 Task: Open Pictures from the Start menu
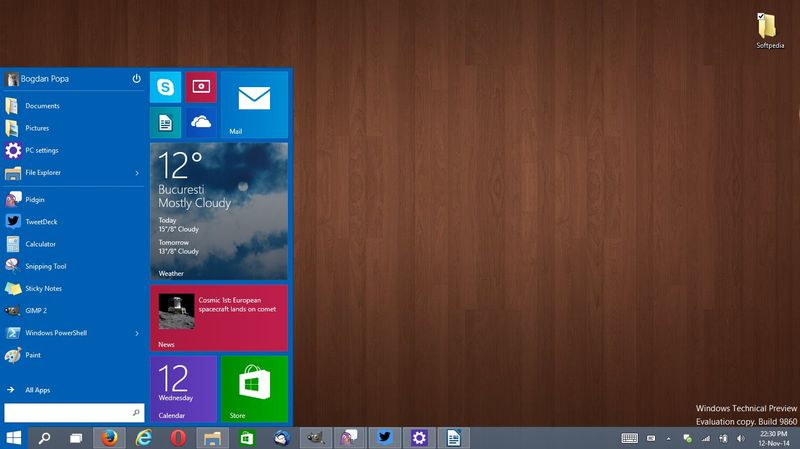pyautogui.click(x=74, y=128)
